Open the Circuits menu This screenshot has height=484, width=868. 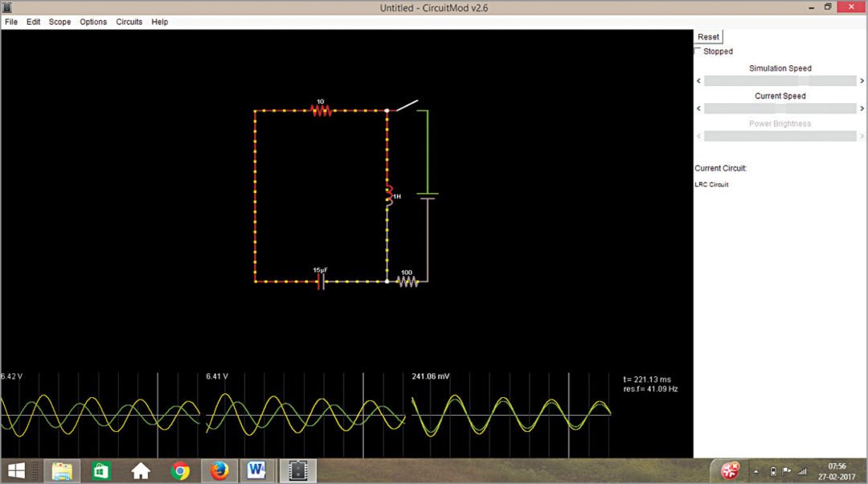(x=129, y=22)
